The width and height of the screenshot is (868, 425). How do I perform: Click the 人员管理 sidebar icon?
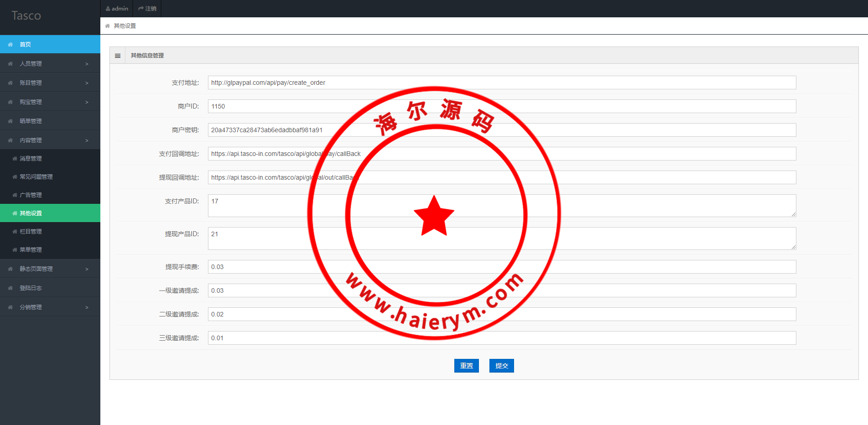coord(10,64)
